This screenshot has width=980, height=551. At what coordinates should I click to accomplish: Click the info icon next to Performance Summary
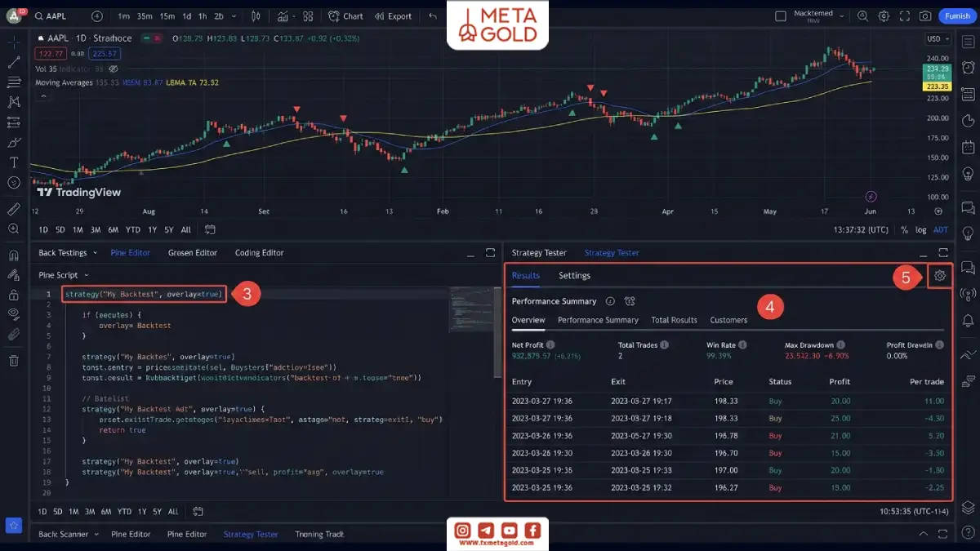point(610,301)
